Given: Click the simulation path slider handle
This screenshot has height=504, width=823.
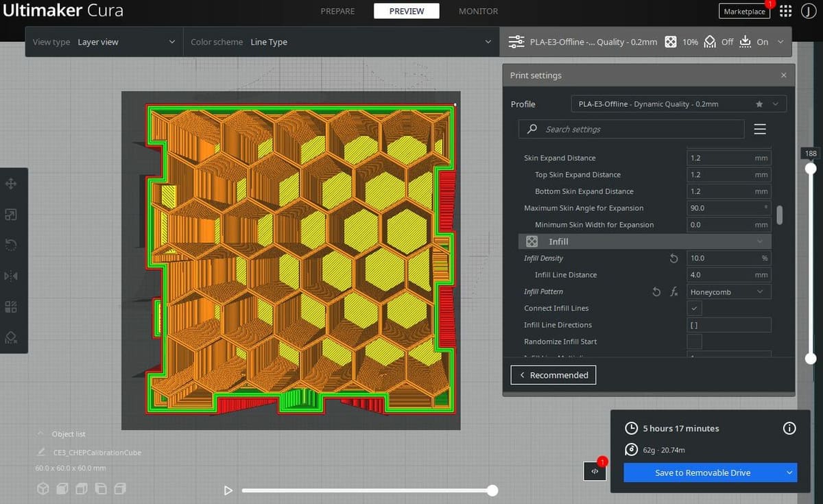Looking at the screenshot, I should click(492, 490).
